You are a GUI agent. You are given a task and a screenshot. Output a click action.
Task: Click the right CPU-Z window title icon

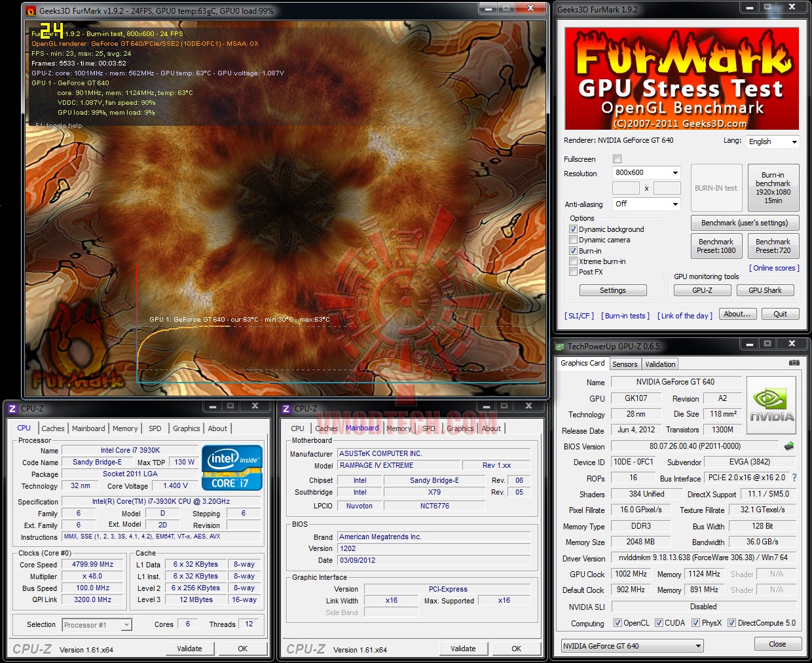coord(286,408)
